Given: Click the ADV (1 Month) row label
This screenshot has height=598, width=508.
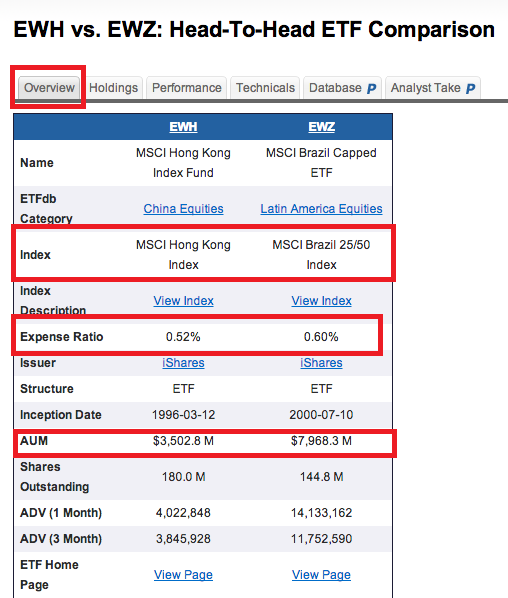Looking at the screenshot, I should pyautogui.click(x=61, y=513).
